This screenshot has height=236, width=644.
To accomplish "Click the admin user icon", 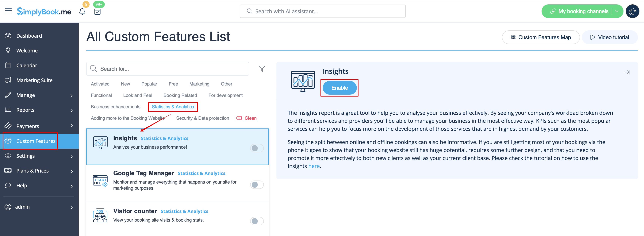I will (x=8, y=207).
